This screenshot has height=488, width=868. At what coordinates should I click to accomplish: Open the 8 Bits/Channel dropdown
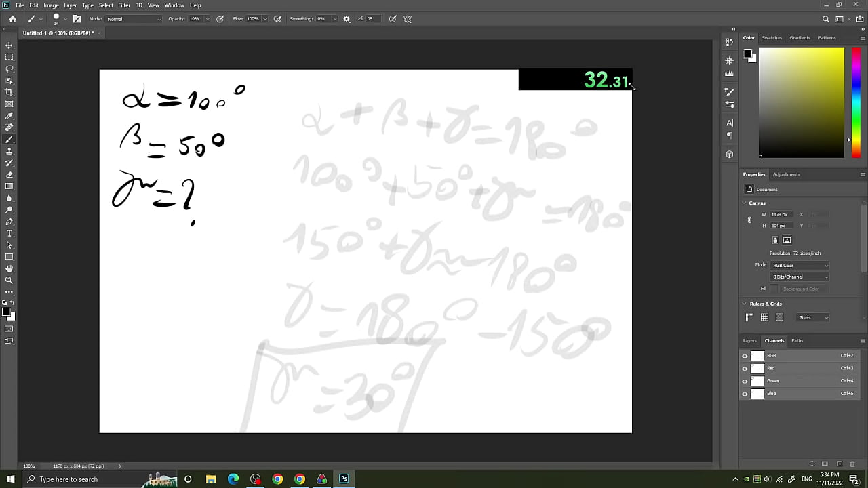pos(799,276)
